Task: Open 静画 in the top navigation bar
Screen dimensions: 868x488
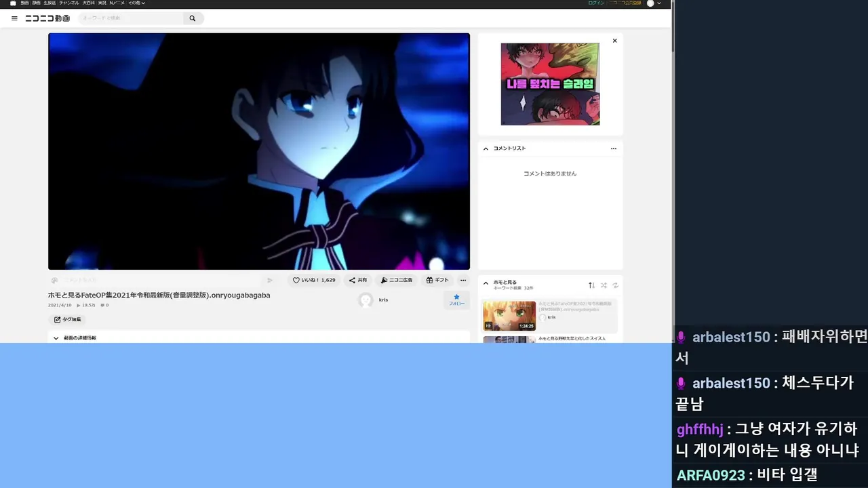Action: tap(37, 3)
